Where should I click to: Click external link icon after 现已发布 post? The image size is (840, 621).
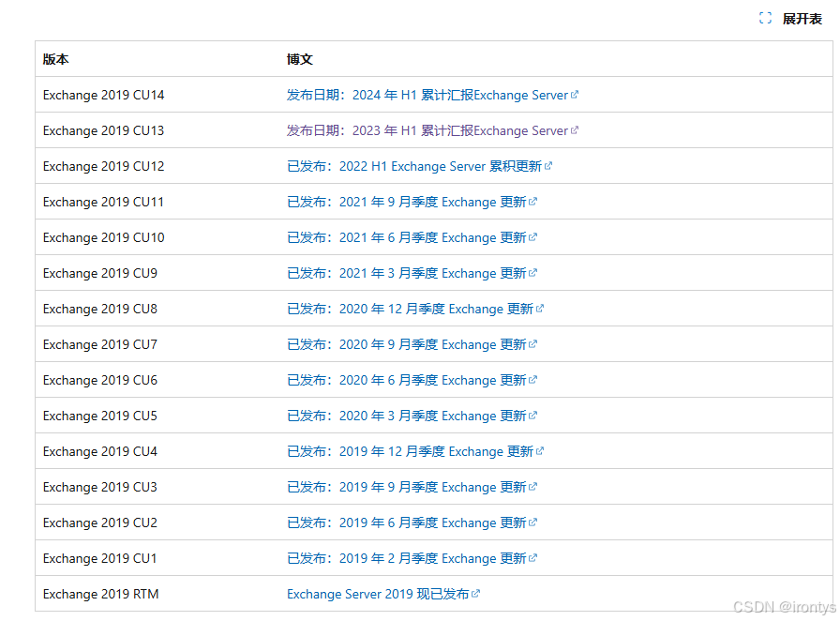click(475, 594)
